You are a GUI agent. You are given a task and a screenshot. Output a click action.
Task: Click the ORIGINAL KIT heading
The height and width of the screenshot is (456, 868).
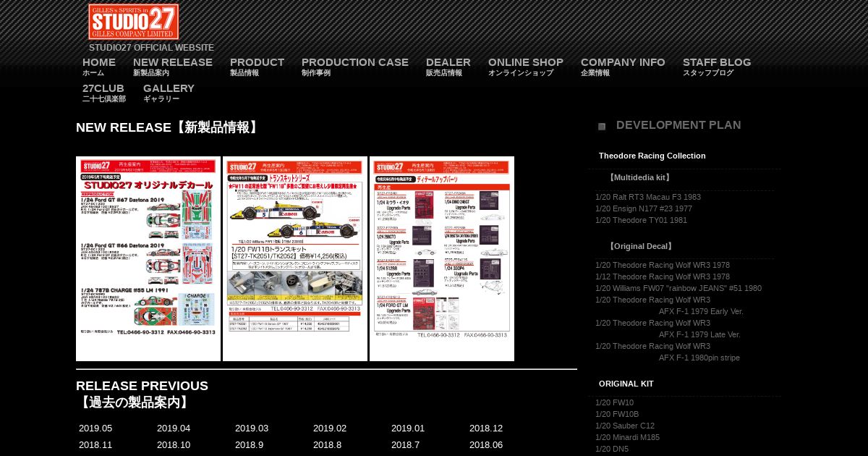point(626,384)
